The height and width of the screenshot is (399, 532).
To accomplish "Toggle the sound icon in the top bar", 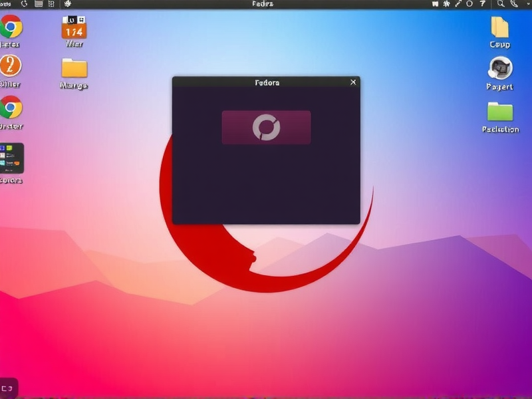I will [x=434, y=5].
